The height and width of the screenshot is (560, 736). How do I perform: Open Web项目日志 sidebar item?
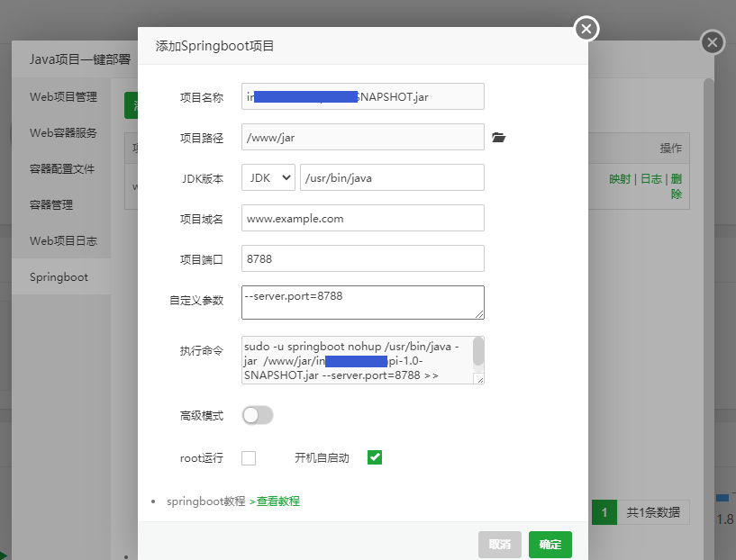point(61,241)
